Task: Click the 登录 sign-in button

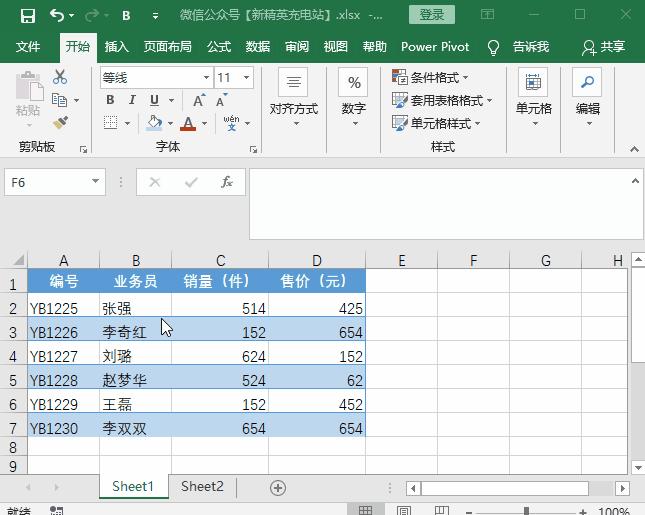Action: (x=432, y=15)
